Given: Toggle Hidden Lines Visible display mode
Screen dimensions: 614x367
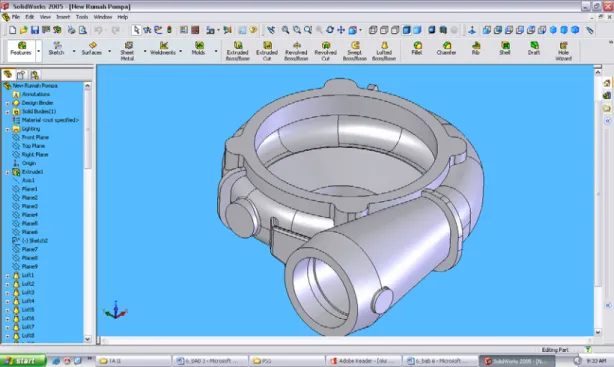Looking at the screenshot, I should coord(384,30).
